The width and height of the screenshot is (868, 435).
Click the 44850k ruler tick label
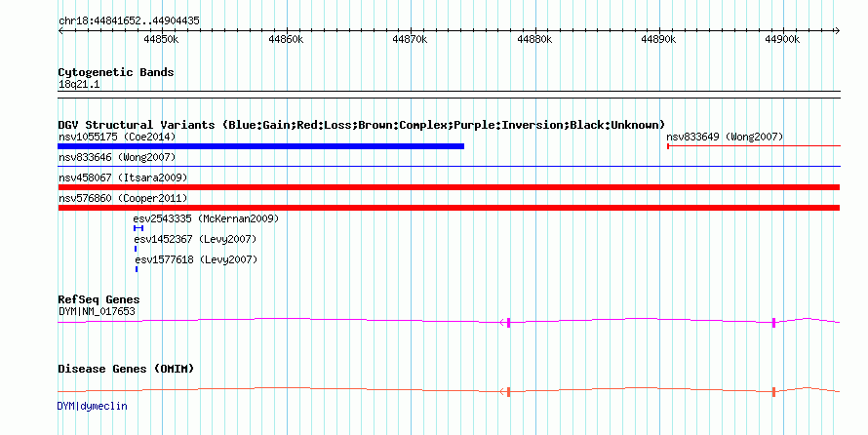(161, 39)
